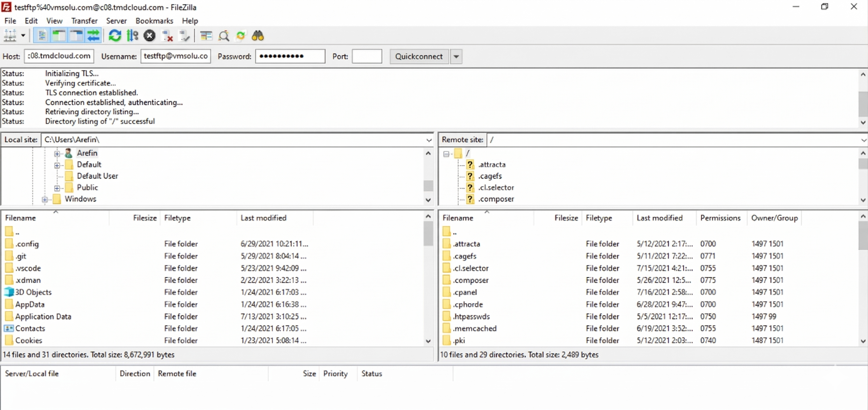The image size is (868, 410).
Task: Click the Port input field
Action: (367, 56)
